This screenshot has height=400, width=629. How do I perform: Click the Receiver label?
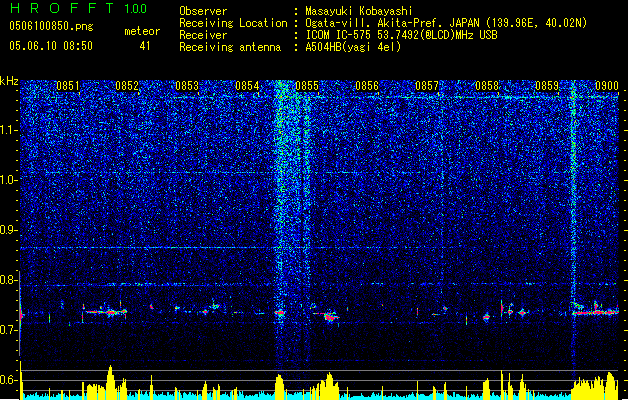coord(203,35)
